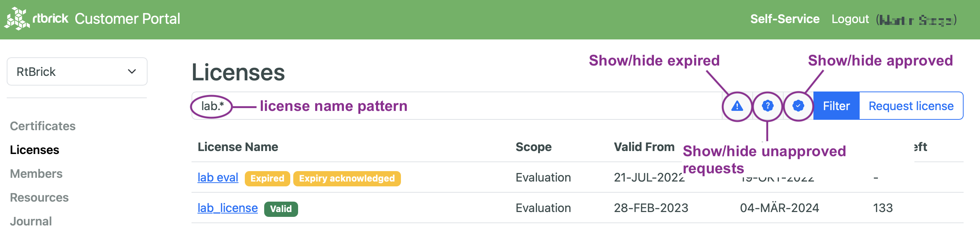The width and height of the screenshot is (980, 247).
Task: Open Self-Service in the top bar
Action: [x=784, y=19]
